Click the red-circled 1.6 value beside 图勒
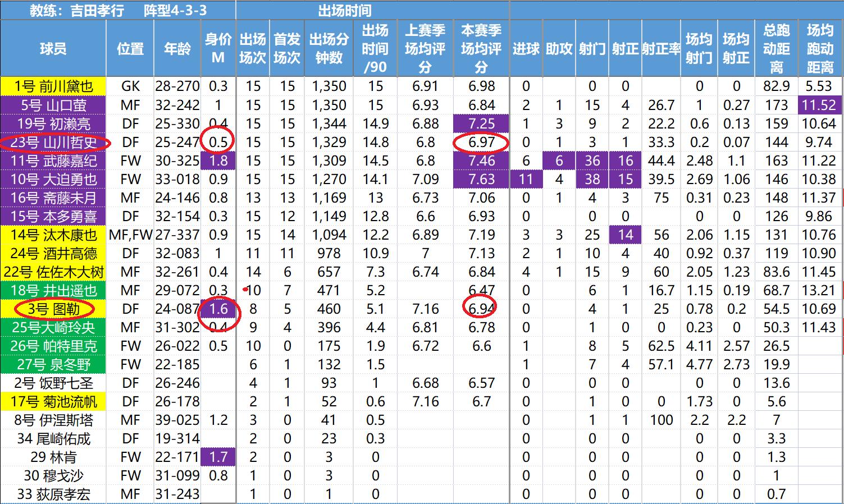The image size is (844, 504). coord(218,309)
